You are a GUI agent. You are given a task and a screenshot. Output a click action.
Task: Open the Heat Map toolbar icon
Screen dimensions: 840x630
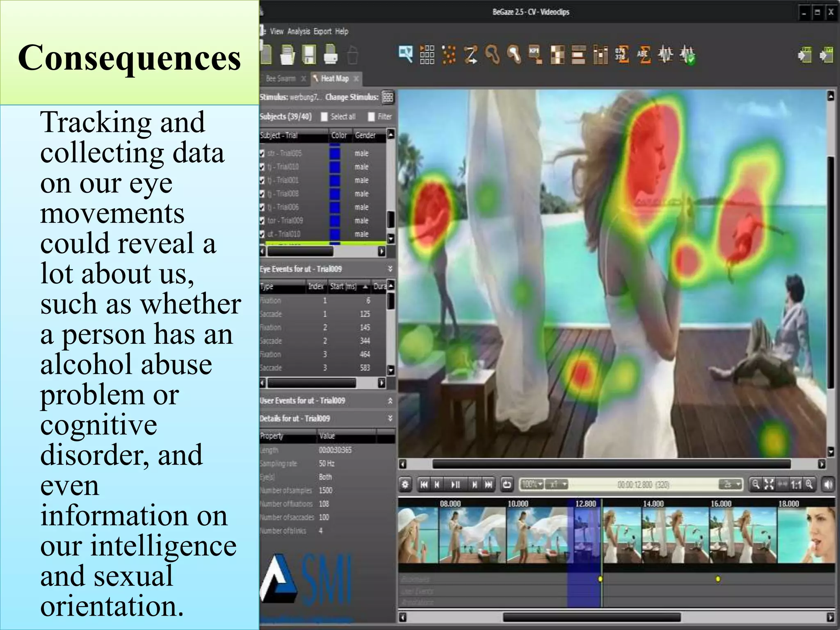(x=514, y=55)
